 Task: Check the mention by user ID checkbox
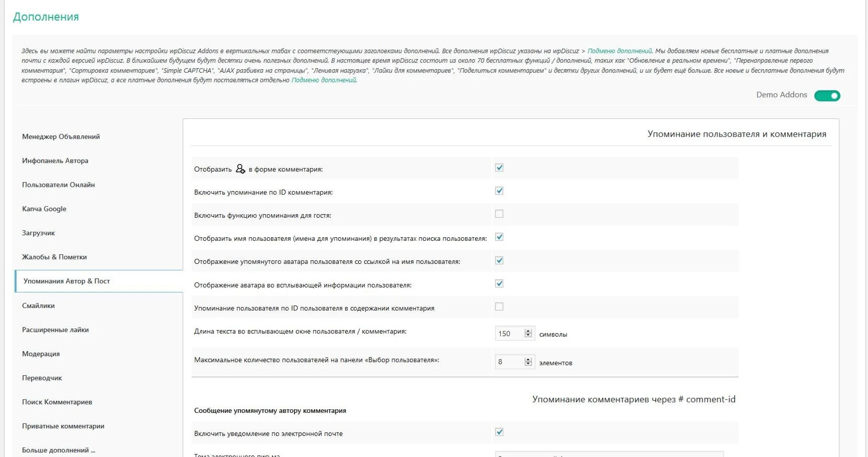pos(499,307)
